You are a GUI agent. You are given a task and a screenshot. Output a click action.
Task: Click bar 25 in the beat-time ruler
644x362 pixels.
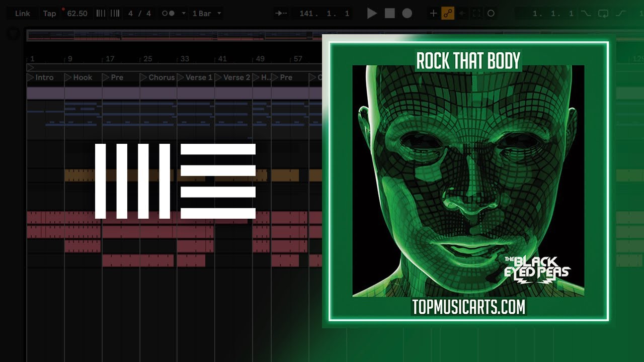147,59
